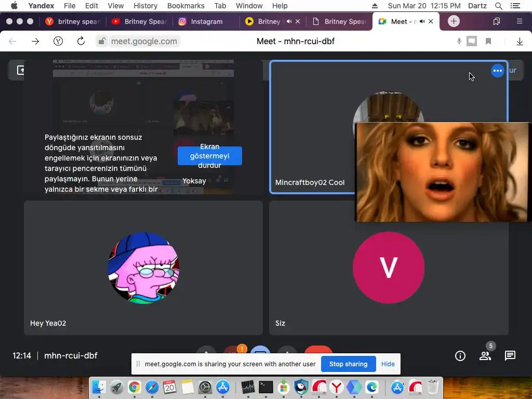Open Trash from the dock
This screenshot has height=399, width=532.
433,387
